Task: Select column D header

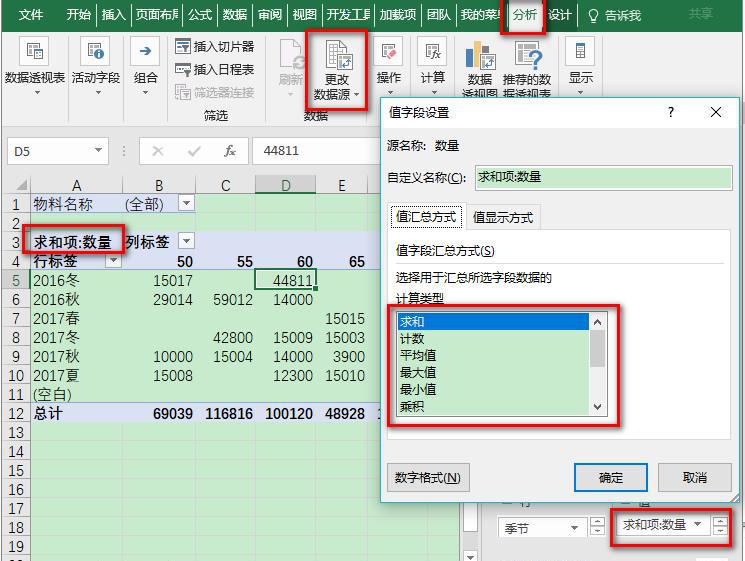Action: 286,185
